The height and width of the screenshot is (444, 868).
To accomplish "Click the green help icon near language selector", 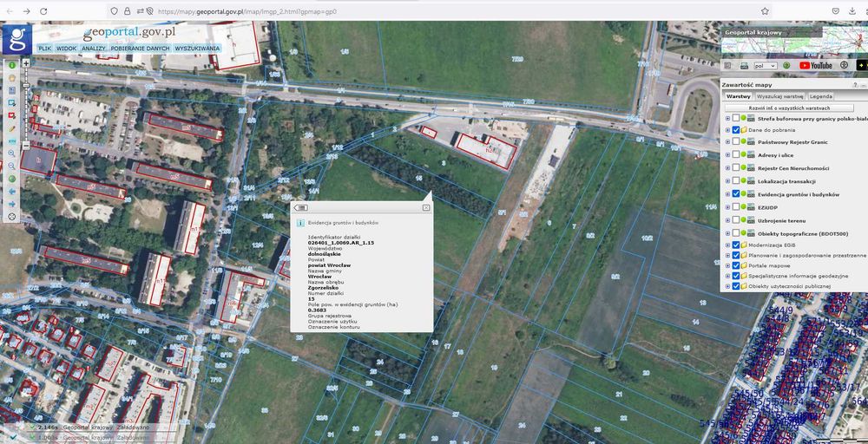I will tap(786, 65).
